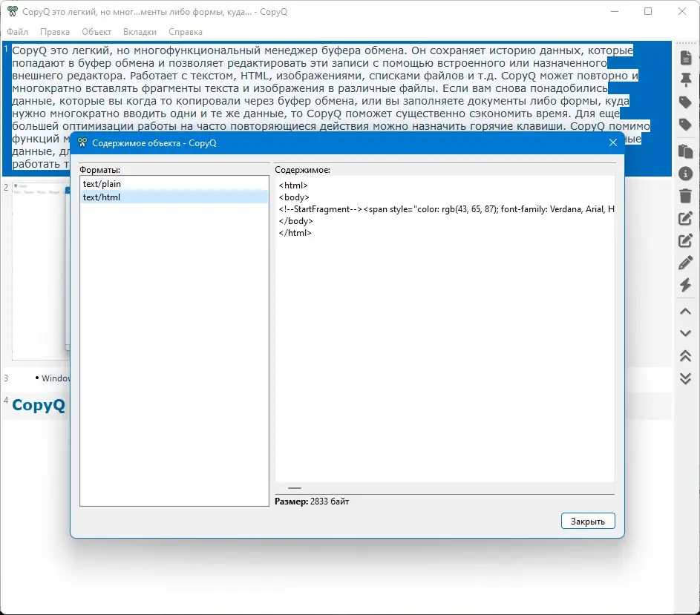Close the Содержимое объекта dialog with its X
700x615 pixels.
613,143
